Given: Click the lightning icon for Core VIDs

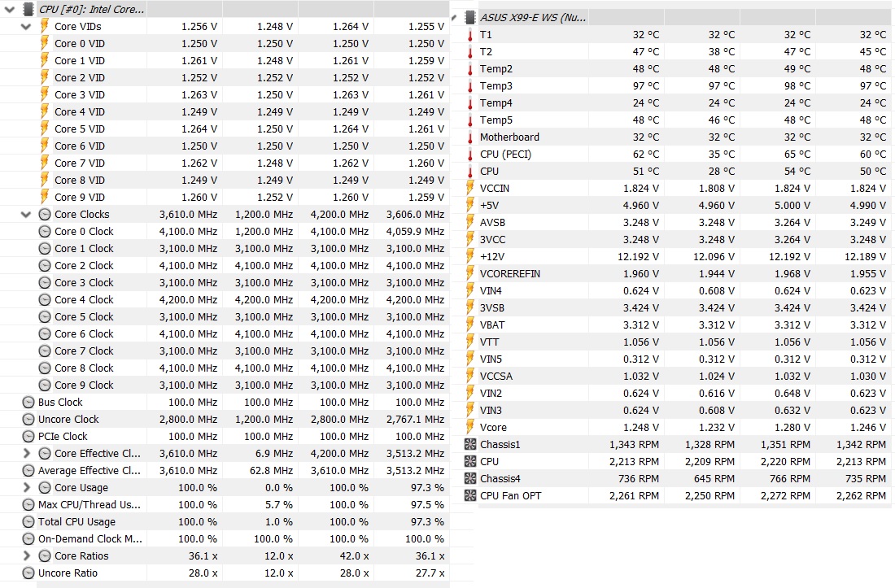Looking at the screenshot, I should pos(45,26).
